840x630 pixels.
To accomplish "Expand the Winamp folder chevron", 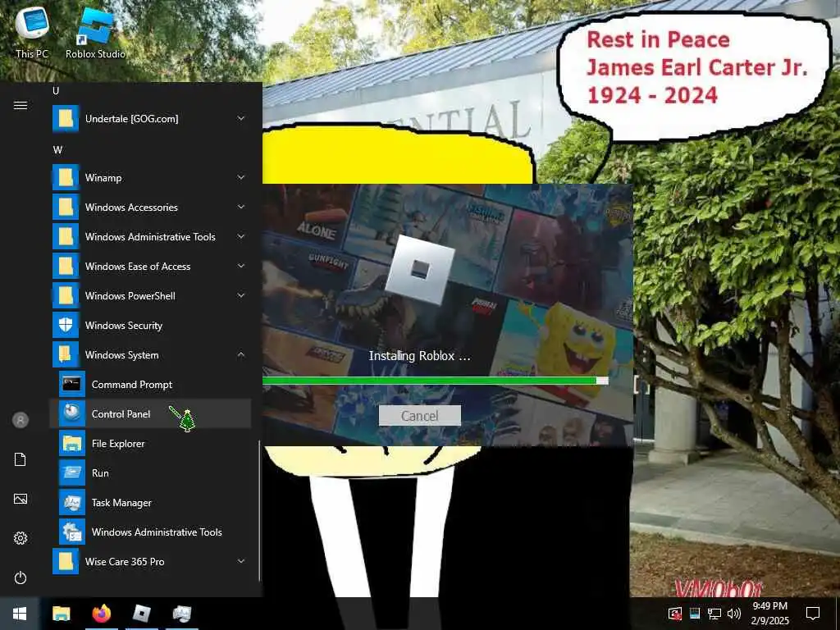I will [x=241, y=177].
